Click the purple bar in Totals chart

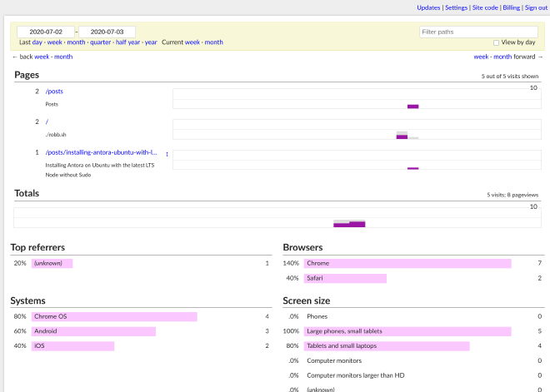349,225
